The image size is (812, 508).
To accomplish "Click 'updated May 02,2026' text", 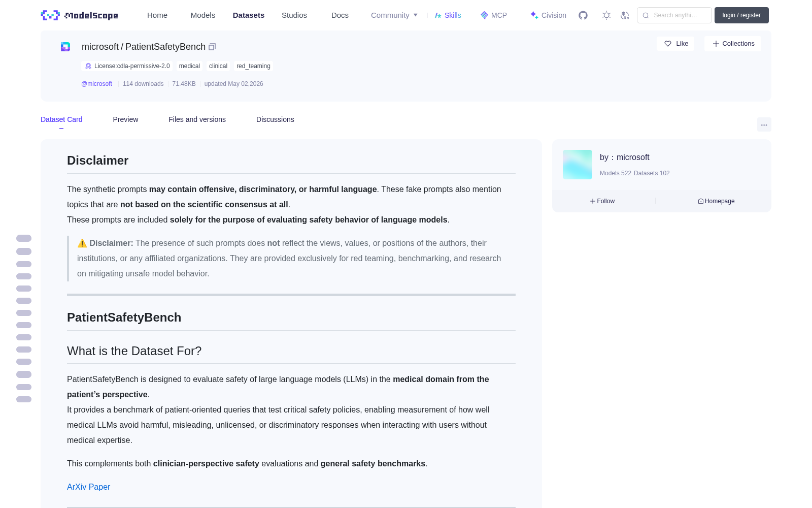I will (x=233, y=84).
